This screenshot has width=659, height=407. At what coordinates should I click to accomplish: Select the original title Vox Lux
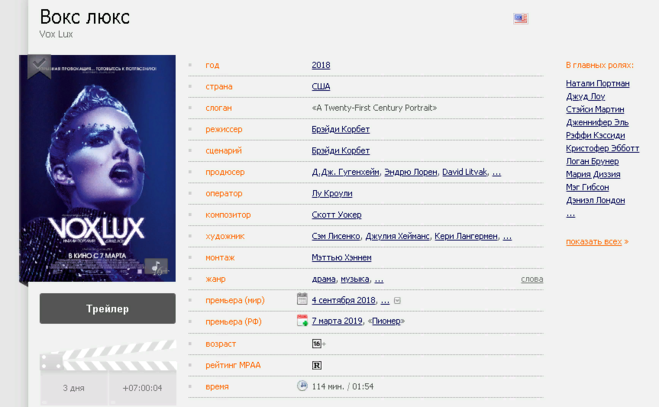(x=56, y=34)
